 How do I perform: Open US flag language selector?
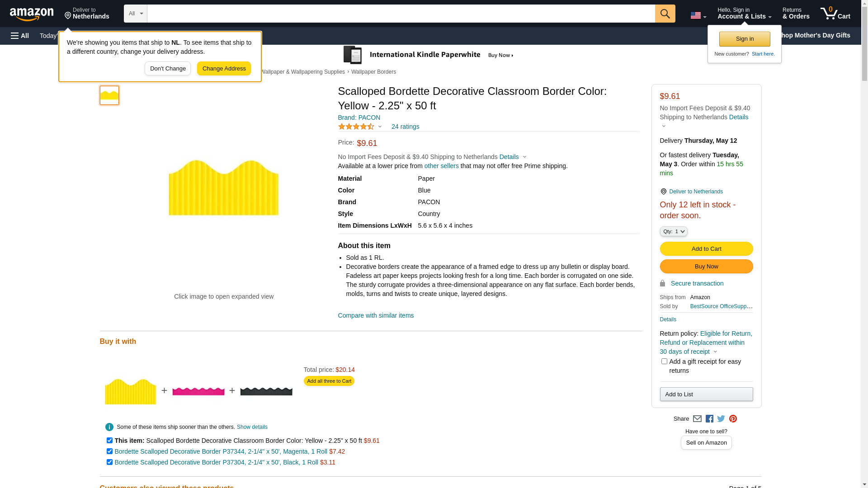click(x=698, y=15)
